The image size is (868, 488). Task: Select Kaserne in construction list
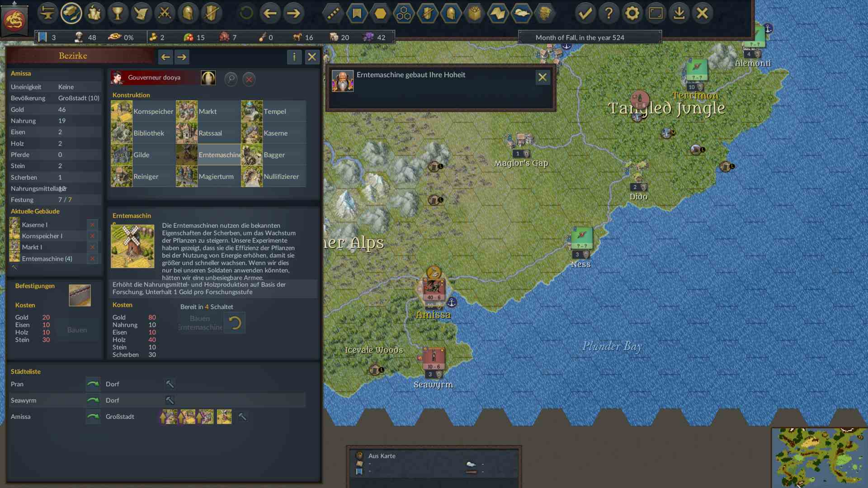pyautogui.click(x=273, y=133)
